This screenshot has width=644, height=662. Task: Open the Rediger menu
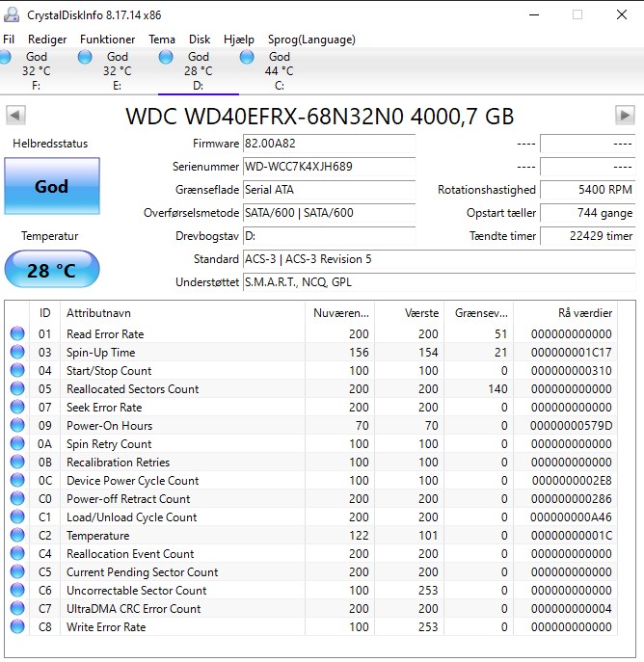point(47,40)
